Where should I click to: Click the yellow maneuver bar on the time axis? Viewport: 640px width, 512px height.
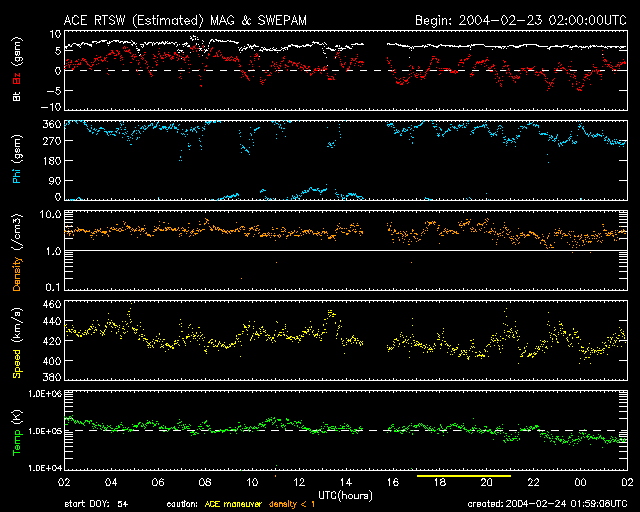click(463, 476)
